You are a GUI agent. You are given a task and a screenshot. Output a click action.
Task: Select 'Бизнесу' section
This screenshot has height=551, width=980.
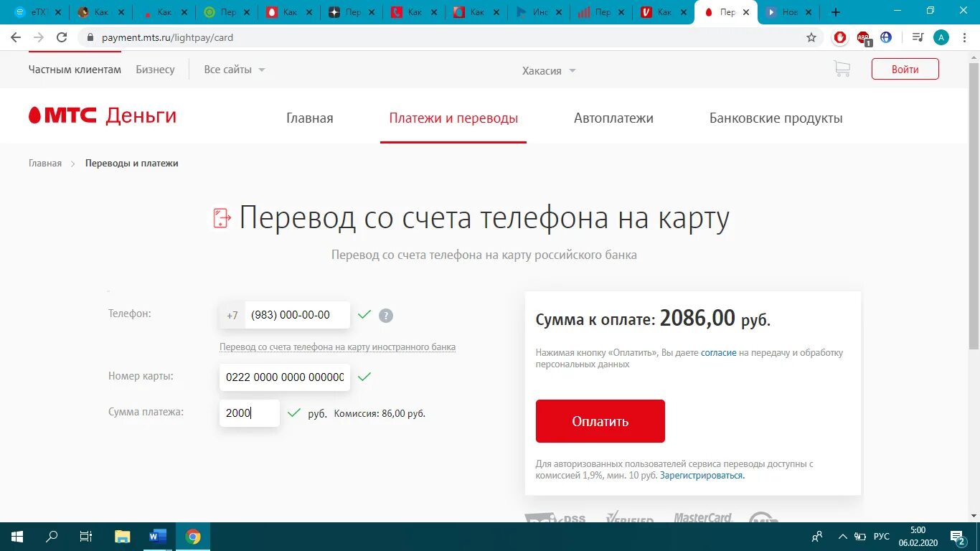pyautogui.click(x=155, y=70)
